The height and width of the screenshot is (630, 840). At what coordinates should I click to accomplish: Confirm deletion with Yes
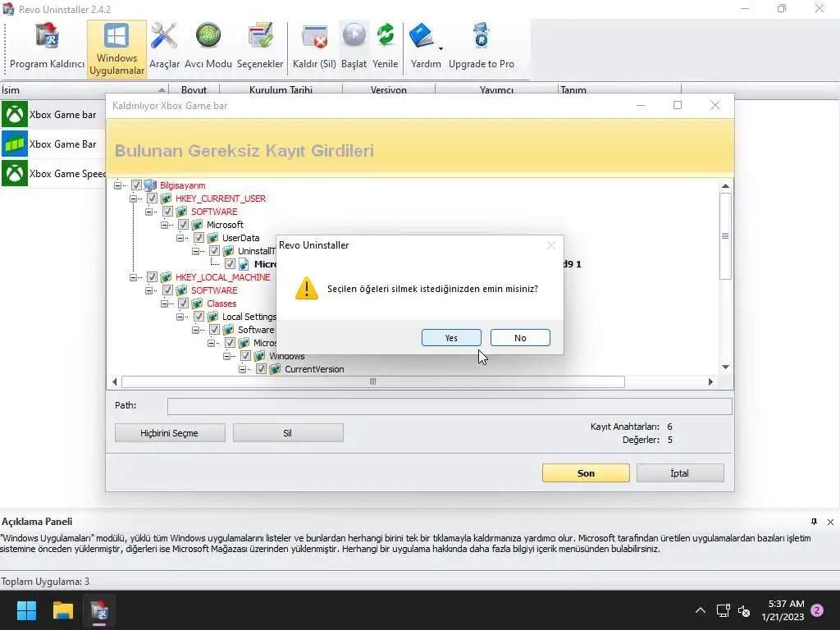pos(451,338)
